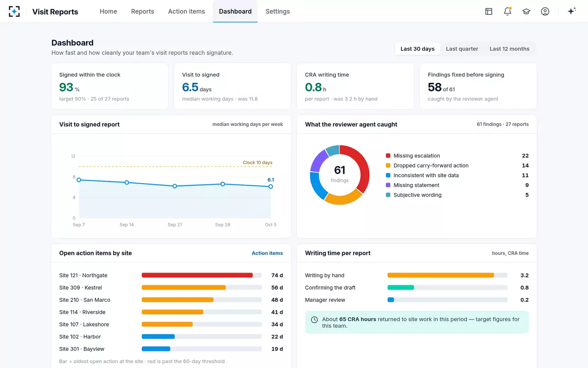Switch range to Last 12 months
This screenshot has height=368, width=588.
509,49
